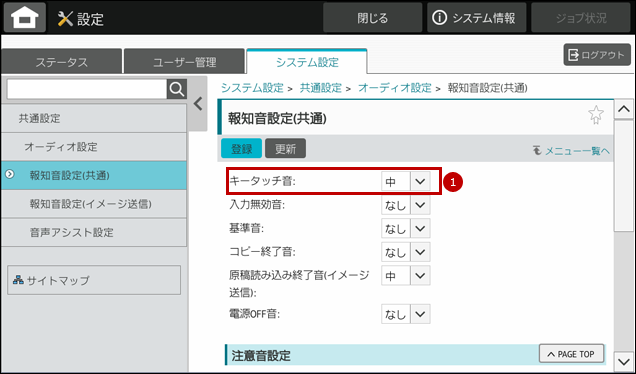
Task: Open the 電源OFF音 dropdown
Action: (x=406, y=314)
